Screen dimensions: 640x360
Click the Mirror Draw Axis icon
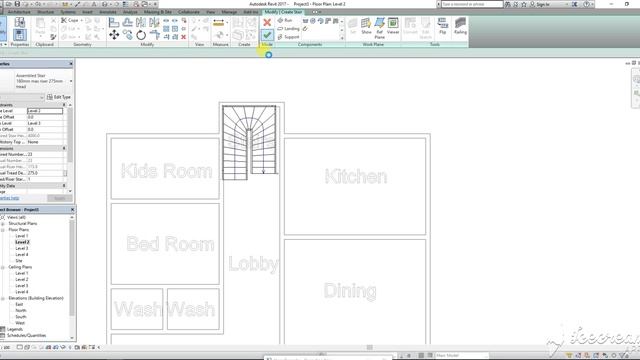click(154, 22)
